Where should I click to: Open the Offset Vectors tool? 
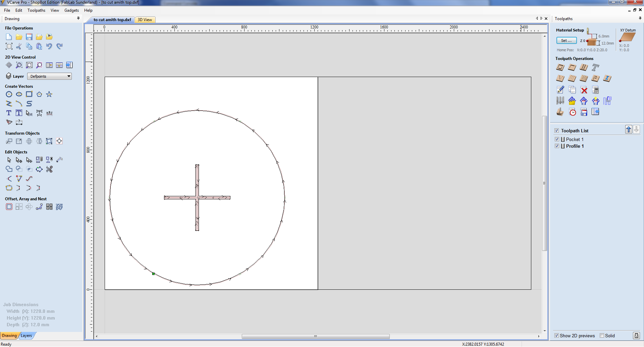click(9, 207)
